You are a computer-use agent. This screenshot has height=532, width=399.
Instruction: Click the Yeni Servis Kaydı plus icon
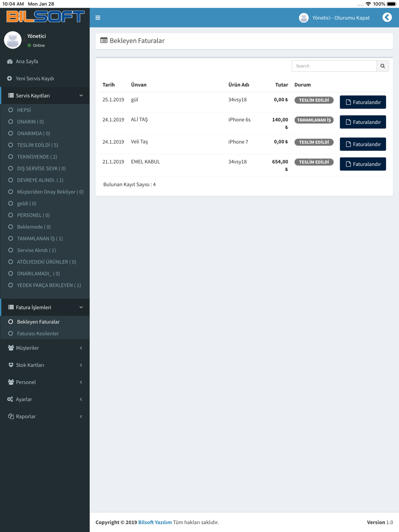point(10,79)
